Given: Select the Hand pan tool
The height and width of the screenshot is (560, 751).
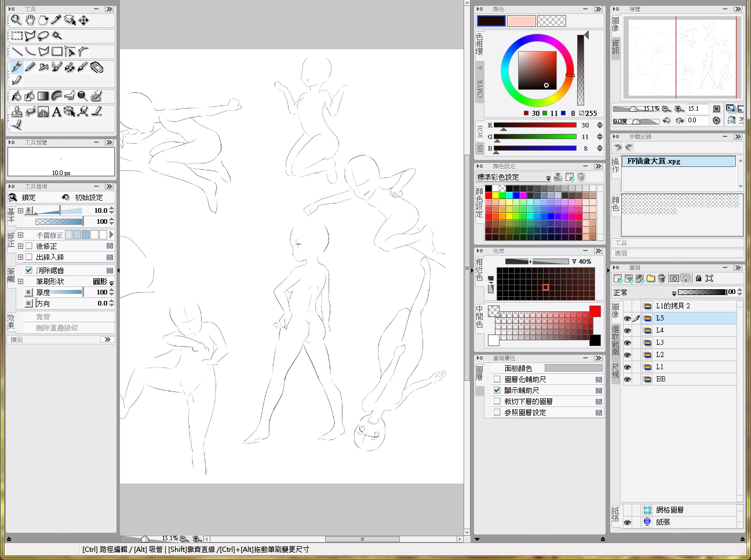Looking at the screenshot, I should [x=30, y=20].
